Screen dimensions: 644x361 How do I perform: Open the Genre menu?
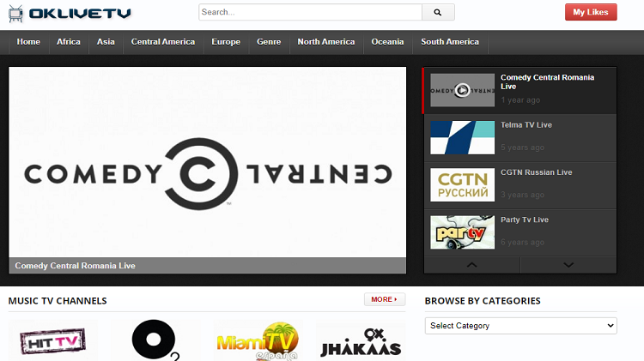click(269, 42)
